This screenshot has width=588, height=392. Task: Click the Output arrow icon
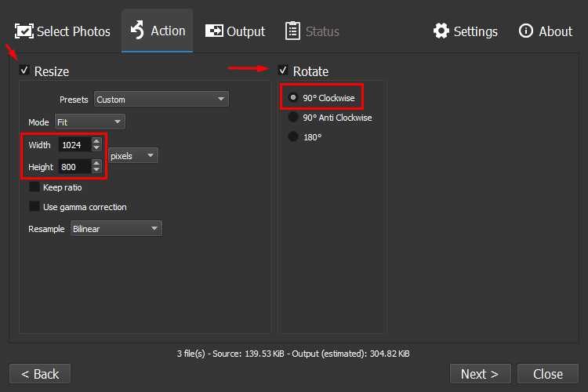click(214, 31)
